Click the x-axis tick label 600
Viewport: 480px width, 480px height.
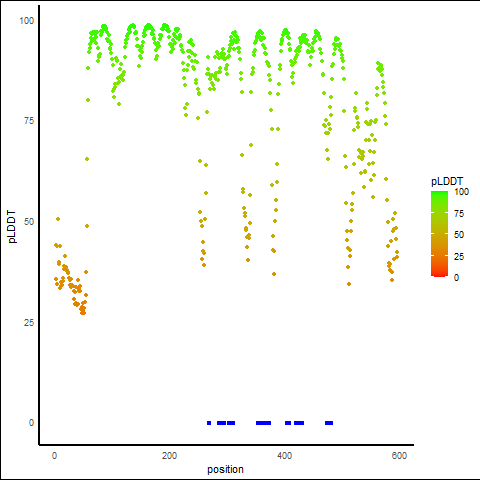tap(399, 455)
